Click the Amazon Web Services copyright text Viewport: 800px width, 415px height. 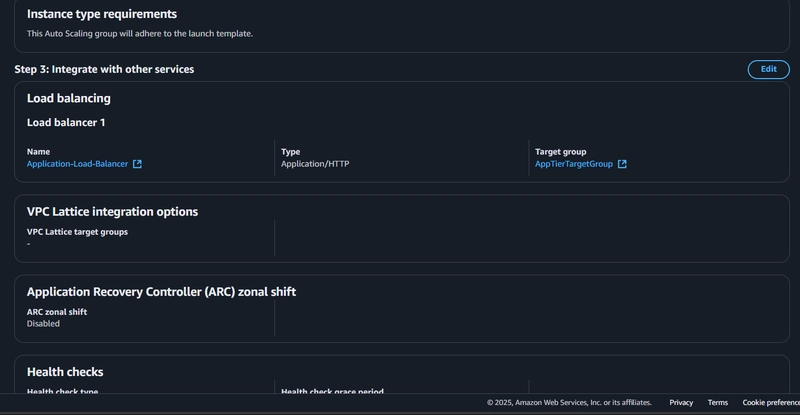point(569,403)
